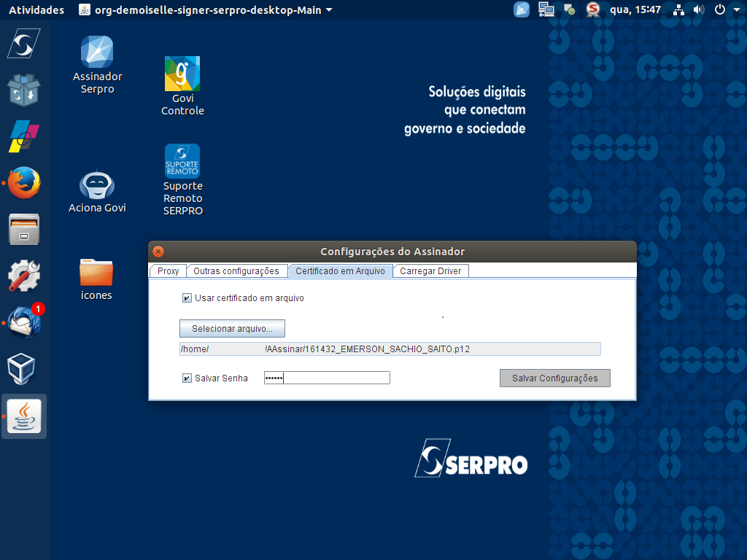The height and width of the screenshot is (560, 747).
Task: Launch Firefox from the dock
Action: coord(23,183)
